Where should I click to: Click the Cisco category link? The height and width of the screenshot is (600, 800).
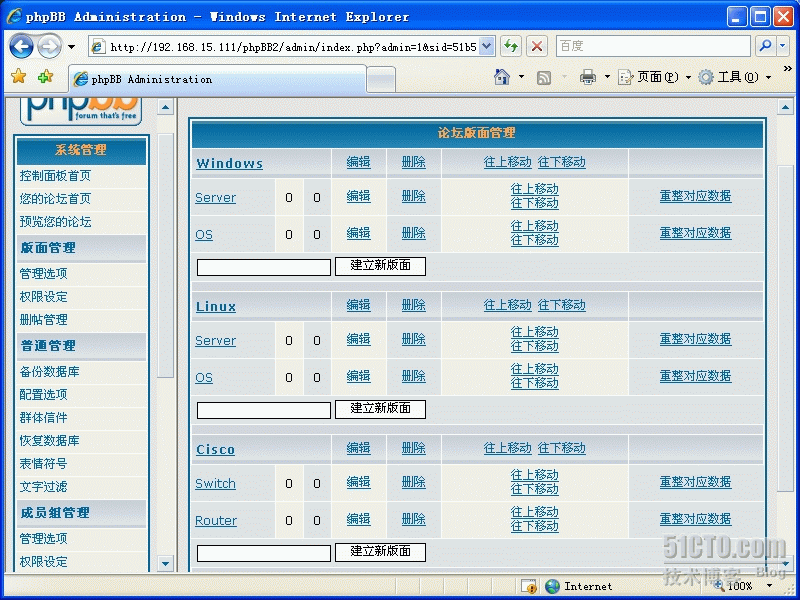[x=215, y=449]
